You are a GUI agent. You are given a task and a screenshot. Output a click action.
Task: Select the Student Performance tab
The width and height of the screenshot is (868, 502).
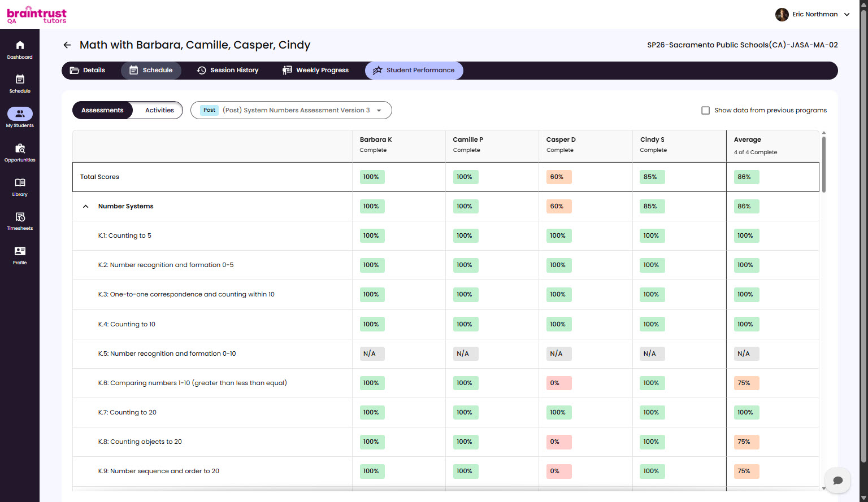click(414, 70)
